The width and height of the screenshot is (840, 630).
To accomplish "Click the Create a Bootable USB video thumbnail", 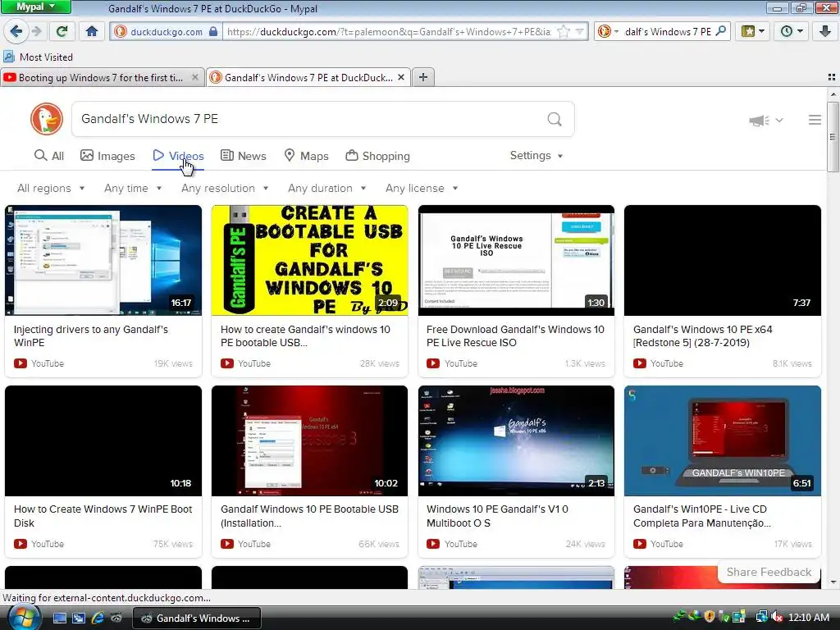I will 309,260.
